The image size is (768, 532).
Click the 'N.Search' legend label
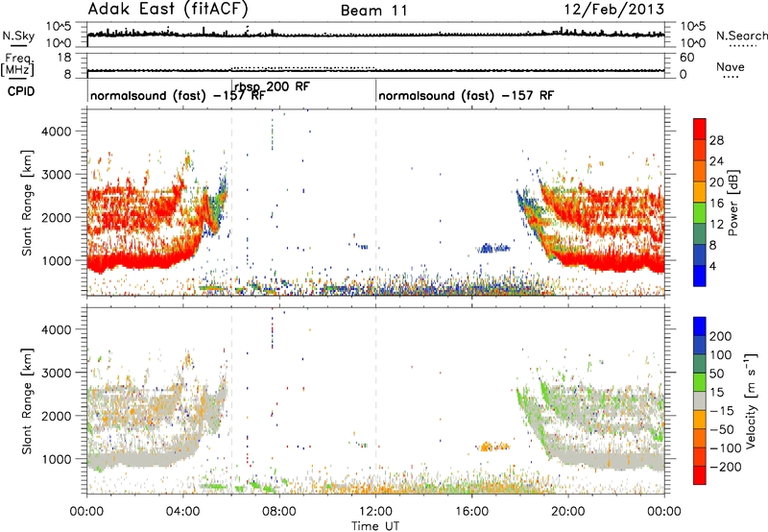click(x=741, y=36)
